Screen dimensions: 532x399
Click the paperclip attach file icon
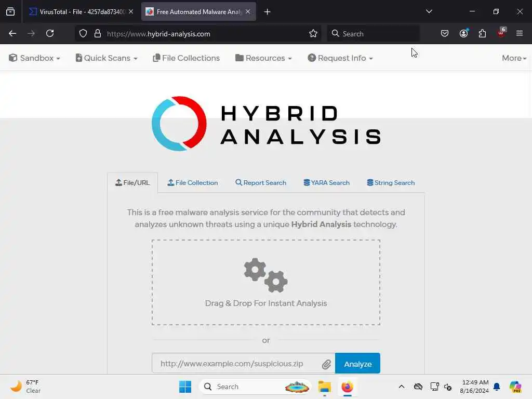click(326, 364)
